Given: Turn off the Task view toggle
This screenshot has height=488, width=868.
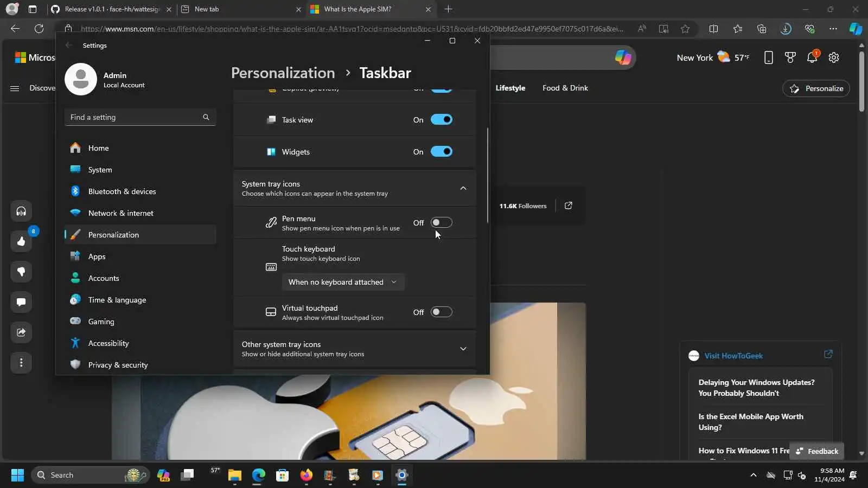Looking at the screenshot, I should [x=442, y=120].
